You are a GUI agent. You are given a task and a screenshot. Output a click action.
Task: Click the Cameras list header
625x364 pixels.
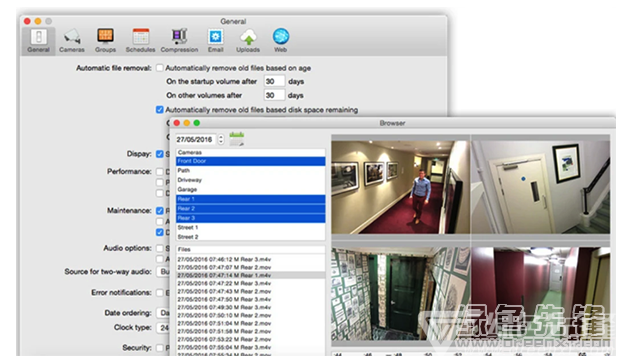click(x=250, y=152)
